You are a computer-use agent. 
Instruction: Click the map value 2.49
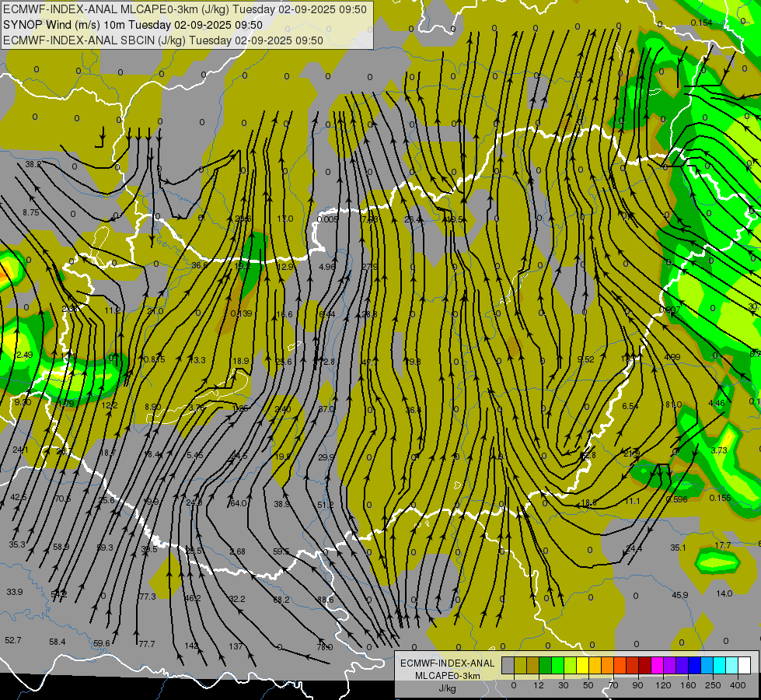pyautogui.click(x=24, y=355)
